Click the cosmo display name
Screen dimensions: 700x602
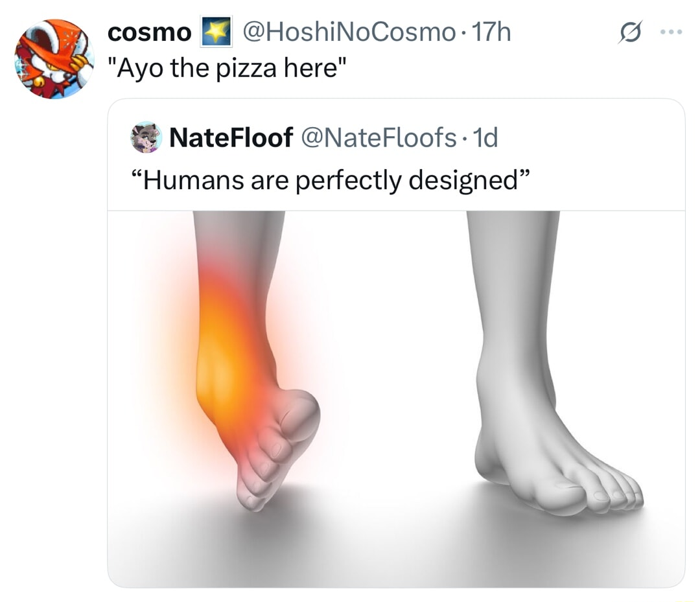(x=150, y=32)
